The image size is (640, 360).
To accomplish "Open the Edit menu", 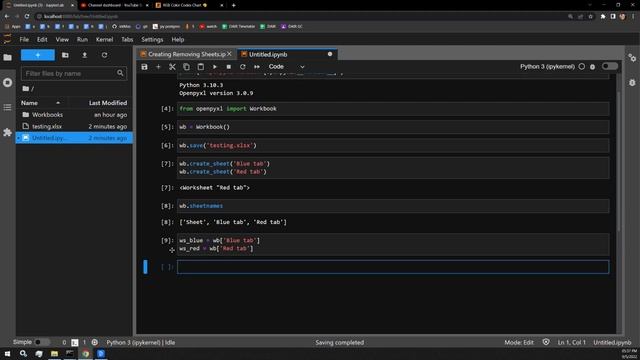I will click(x=42, y=40).
